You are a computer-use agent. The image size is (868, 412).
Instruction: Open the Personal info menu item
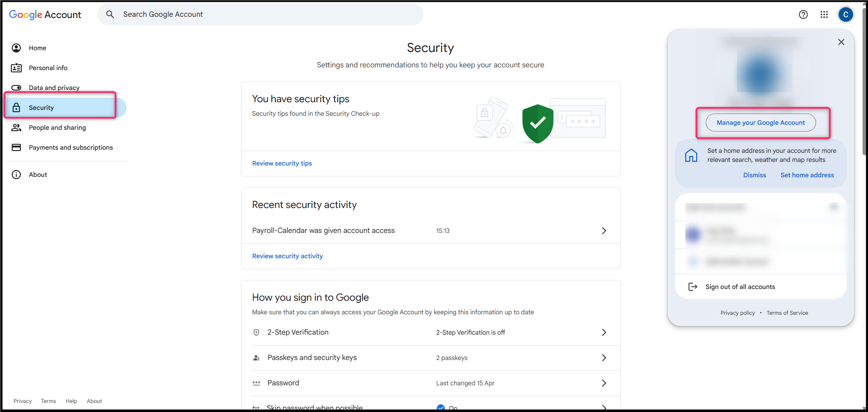tap(65, 68)
